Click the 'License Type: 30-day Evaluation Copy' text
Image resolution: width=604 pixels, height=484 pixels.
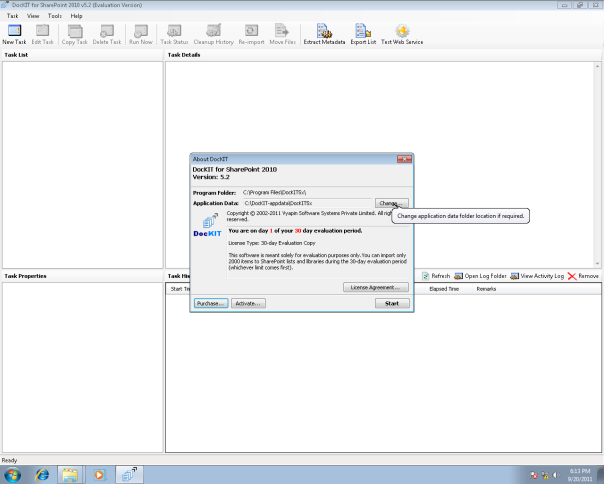tap(272, 243)
